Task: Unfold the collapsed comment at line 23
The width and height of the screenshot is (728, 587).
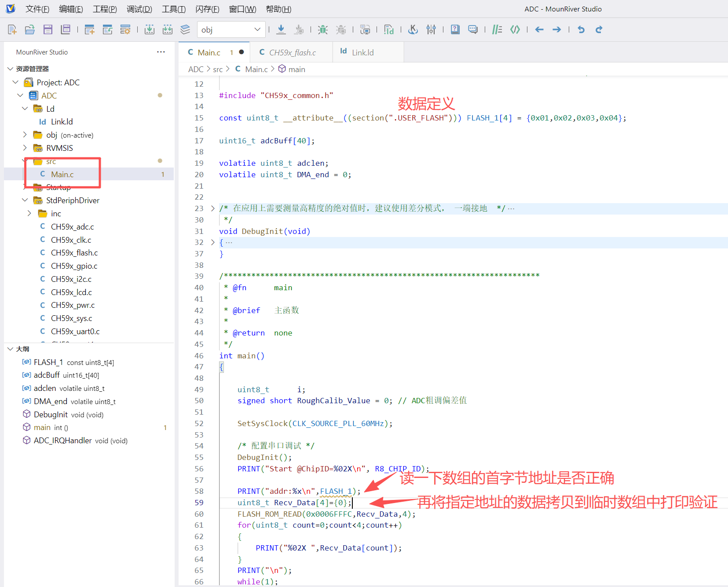Action: (213, 208)
